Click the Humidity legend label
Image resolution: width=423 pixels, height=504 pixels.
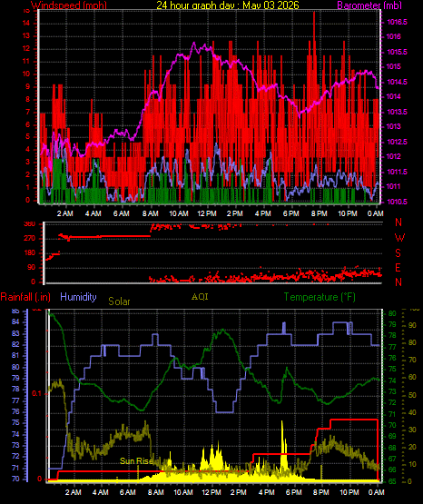coord(78,297)
